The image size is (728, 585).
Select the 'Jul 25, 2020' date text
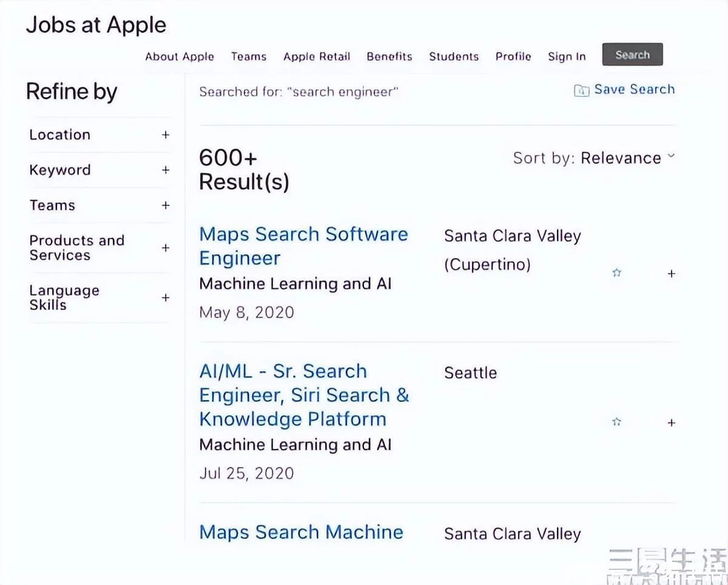(x=246, y=473)
